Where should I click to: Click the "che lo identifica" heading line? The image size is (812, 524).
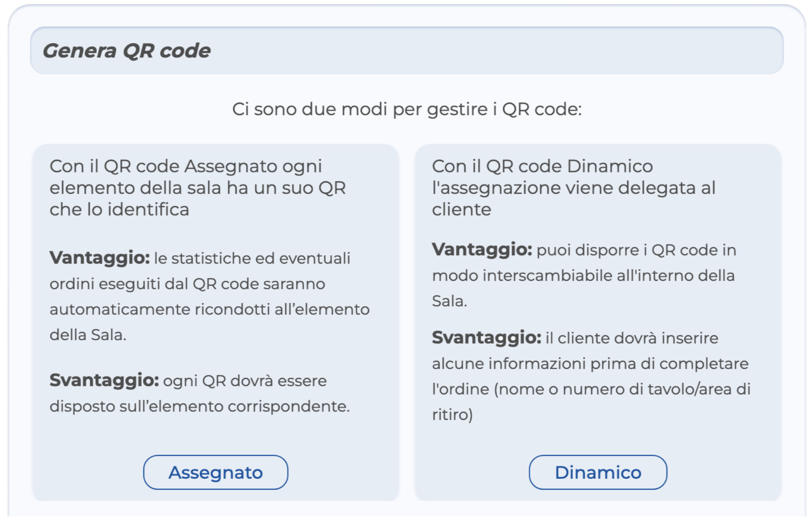119,209
